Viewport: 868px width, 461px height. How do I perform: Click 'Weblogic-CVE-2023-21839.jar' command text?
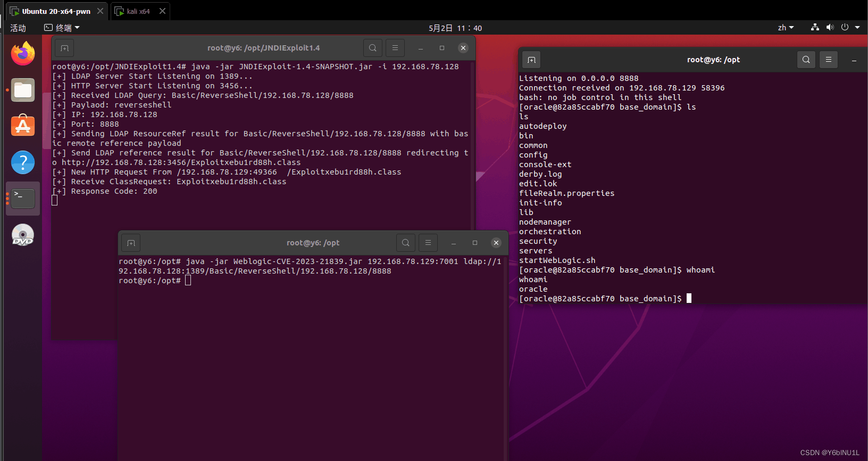click(298, 261)
